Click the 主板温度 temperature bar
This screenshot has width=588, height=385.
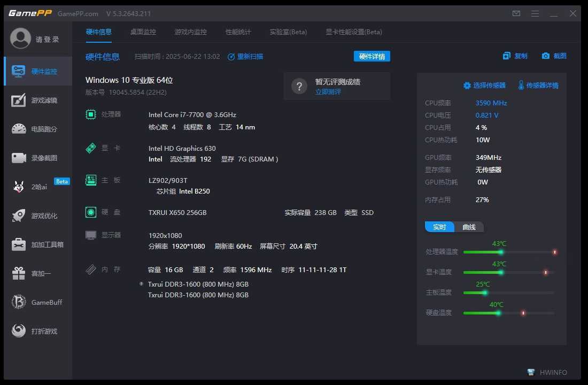[x=510, y=292]
